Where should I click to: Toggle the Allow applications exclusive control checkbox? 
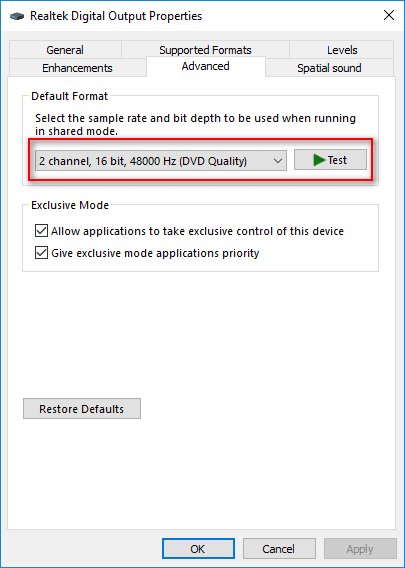(41, 231)
